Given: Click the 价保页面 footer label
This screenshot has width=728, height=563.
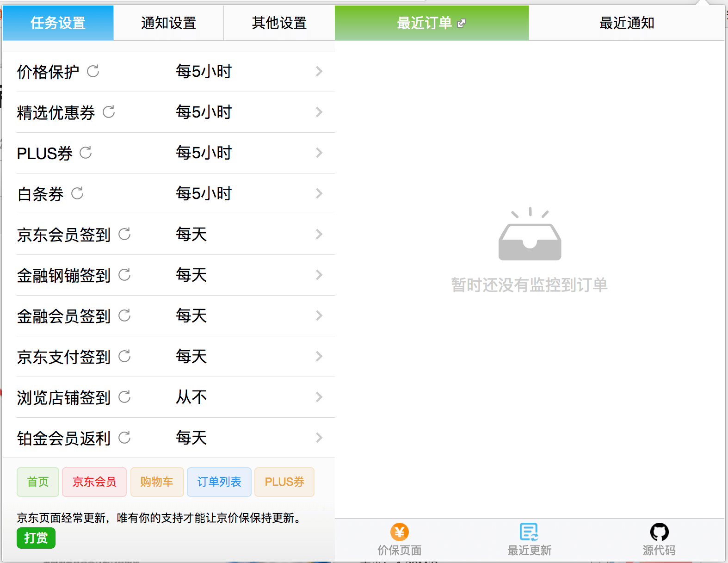Looking at the screenshot, I should pyautogui.click(x=400, y=550).
